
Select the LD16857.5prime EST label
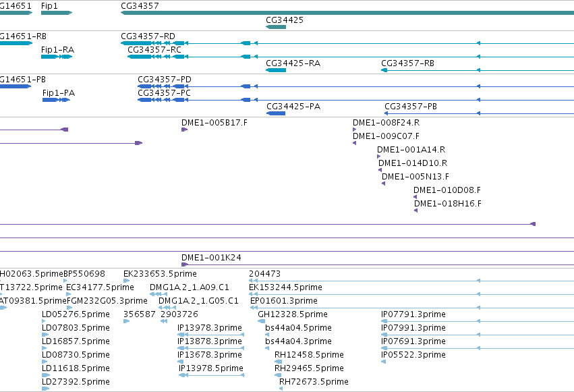pos(76,341)
